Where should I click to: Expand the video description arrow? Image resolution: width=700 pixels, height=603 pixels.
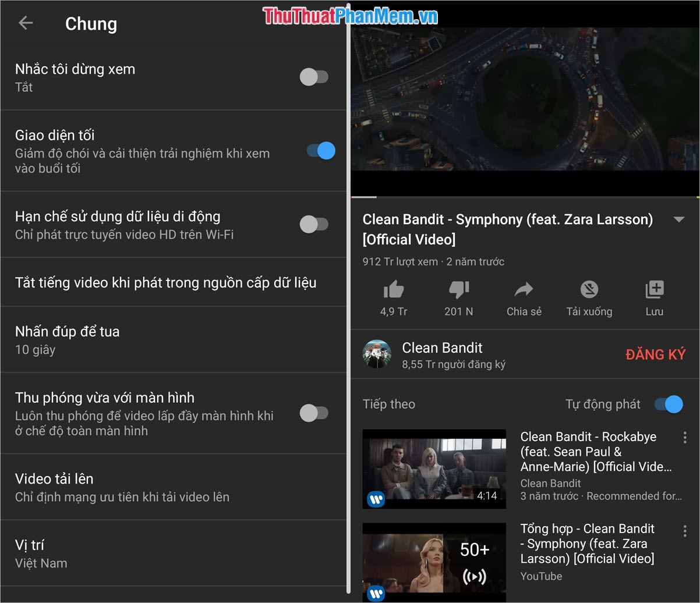(678, 219)
